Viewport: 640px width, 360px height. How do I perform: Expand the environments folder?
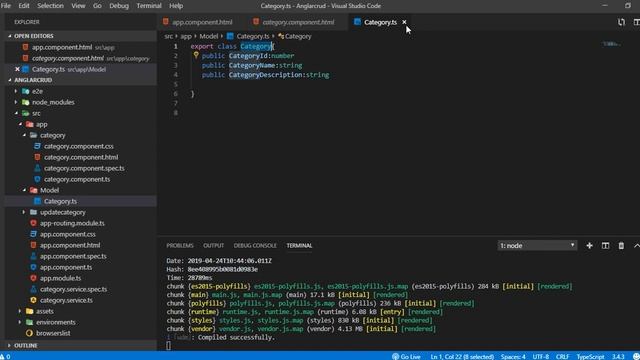tap(56, 322)
